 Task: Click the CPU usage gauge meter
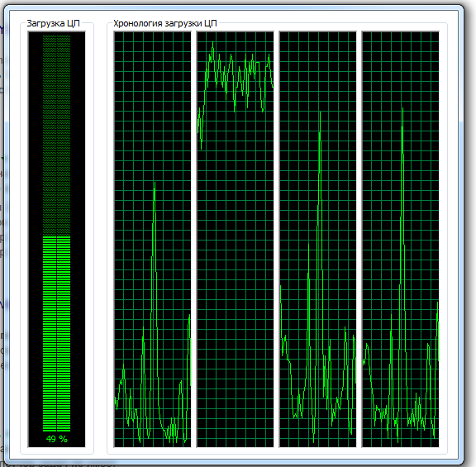tap(56, 239)
